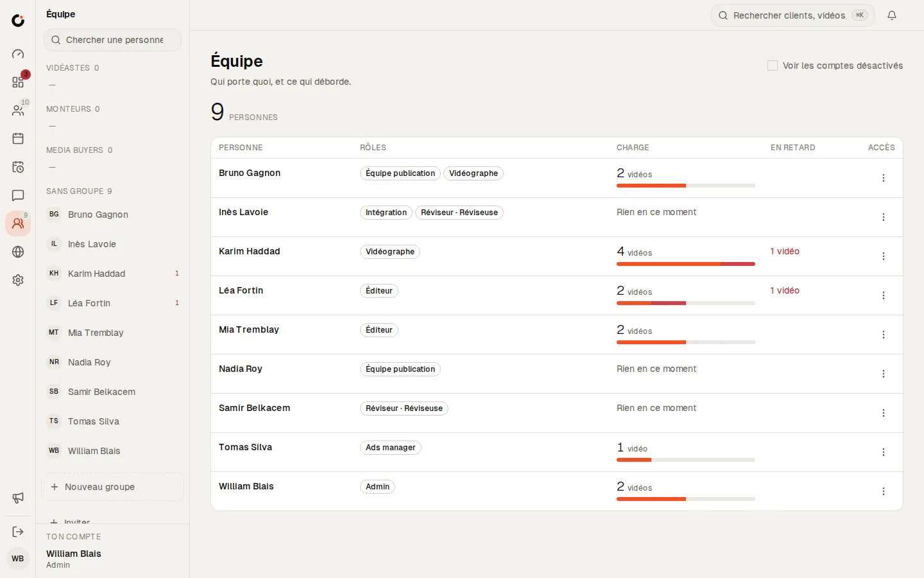Click Karim Haddad's 1 vidéo late link
Screen dimensions: 924x578
click(x=785, y=251)
